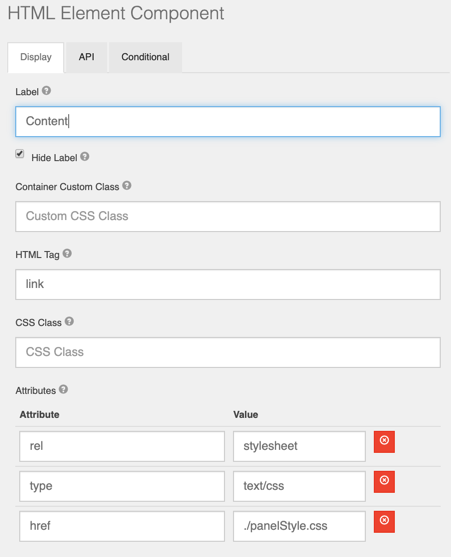Delete the type attribute row
Screen dimensions: 451x557
[384, 482]
